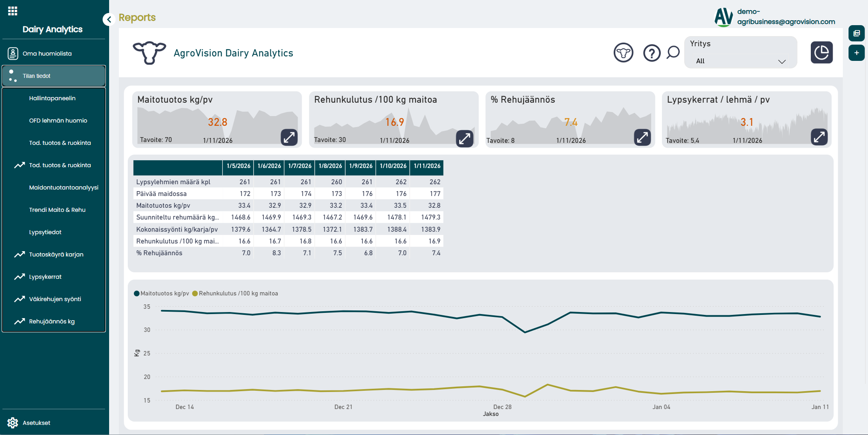
Task: Open help with the question mark icon
Action: point(651,53)
